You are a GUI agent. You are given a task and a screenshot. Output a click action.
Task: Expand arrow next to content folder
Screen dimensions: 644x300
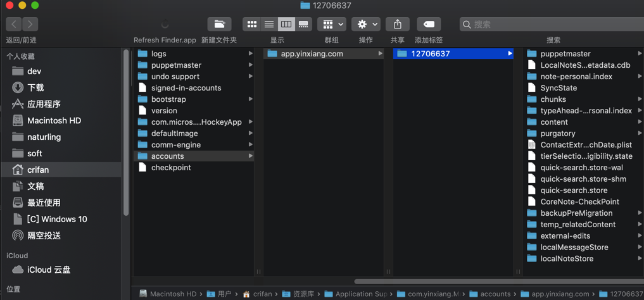click(640, 122)
